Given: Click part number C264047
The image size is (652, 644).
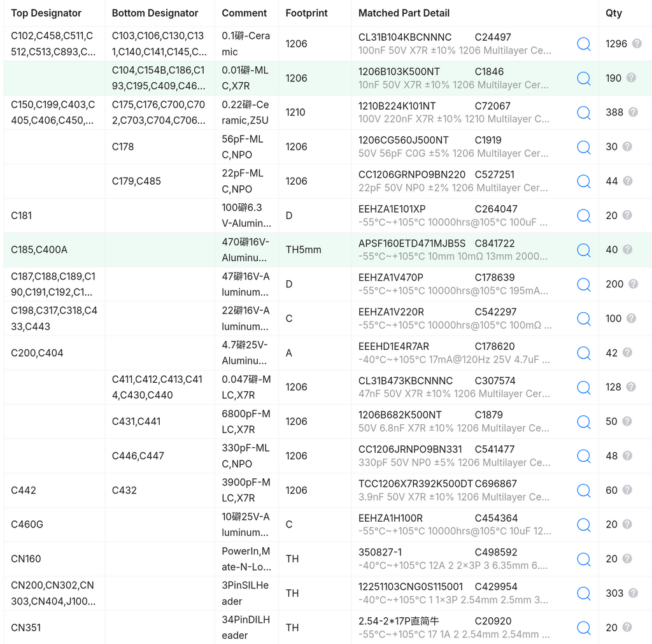Looking at the screenshot, I should pyautogui.click(x=496, y=209).
